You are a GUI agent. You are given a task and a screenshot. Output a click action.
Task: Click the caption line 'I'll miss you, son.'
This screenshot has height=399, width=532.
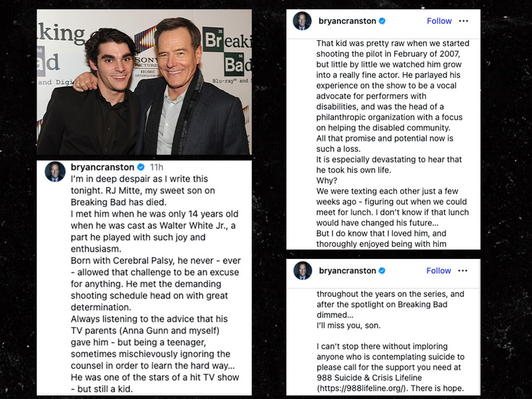tap(349, 325)
